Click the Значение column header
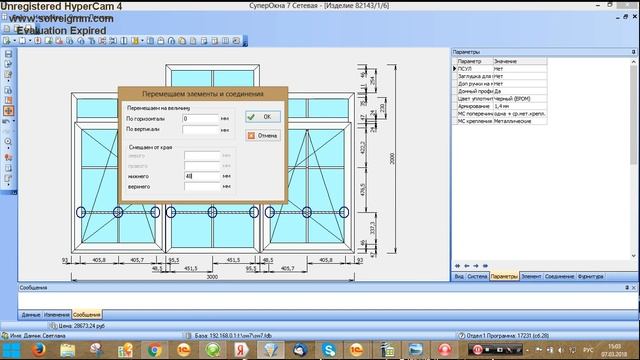Image resolution: width=640 pixels, height=360 pixels. click(x=520, y=61)
